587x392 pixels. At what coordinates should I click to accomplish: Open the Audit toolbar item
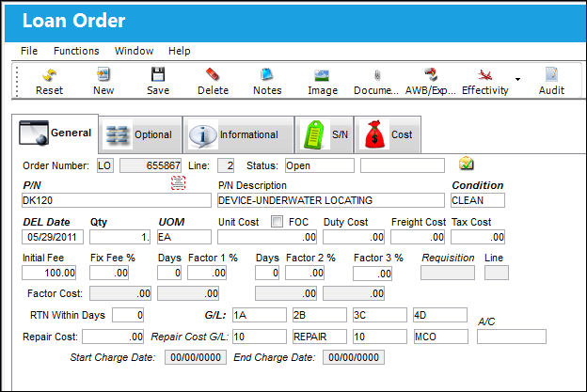551,82
